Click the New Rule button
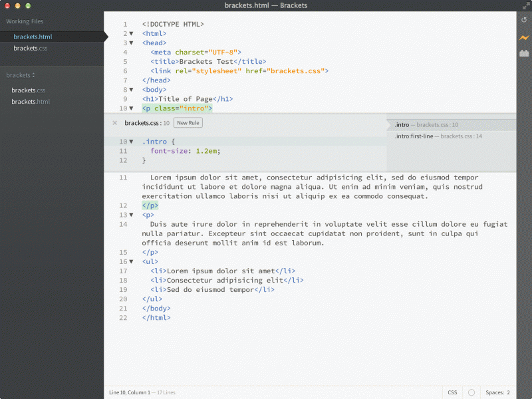The width and height of the screenshot is (532, 399). tap(188, 123)
